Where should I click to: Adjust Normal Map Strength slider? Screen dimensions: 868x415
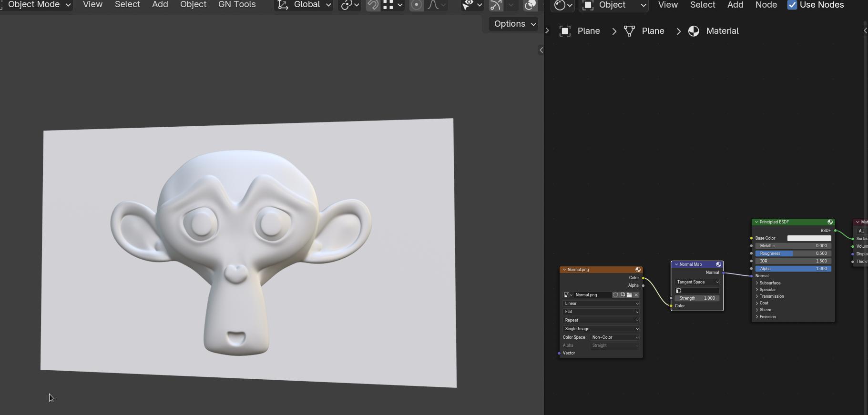(x=697, y=298)
